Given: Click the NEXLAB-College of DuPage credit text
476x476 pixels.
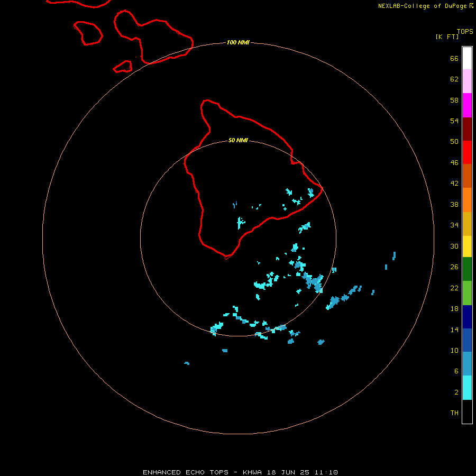Looking at the screenshot, I should coord(422,6).
